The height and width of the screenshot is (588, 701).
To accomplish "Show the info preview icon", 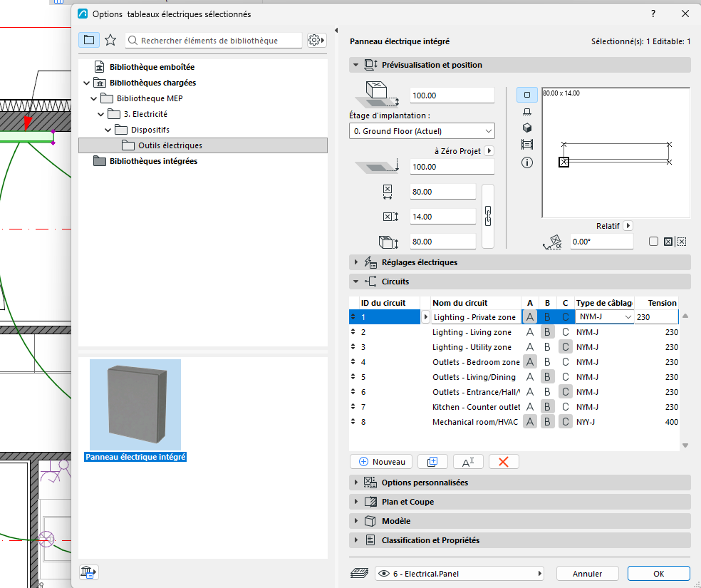I will pos(527,163).
